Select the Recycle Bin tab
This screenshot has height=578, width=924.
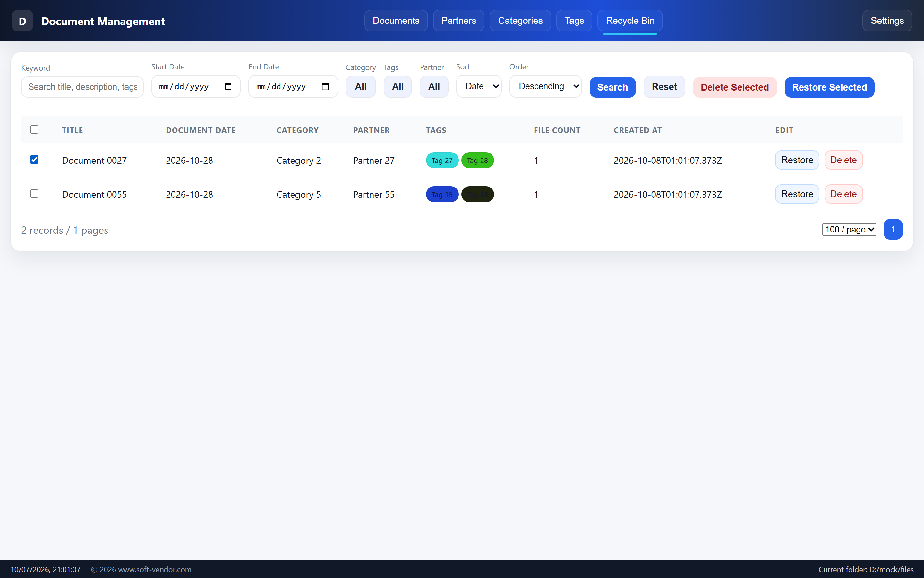630,21
